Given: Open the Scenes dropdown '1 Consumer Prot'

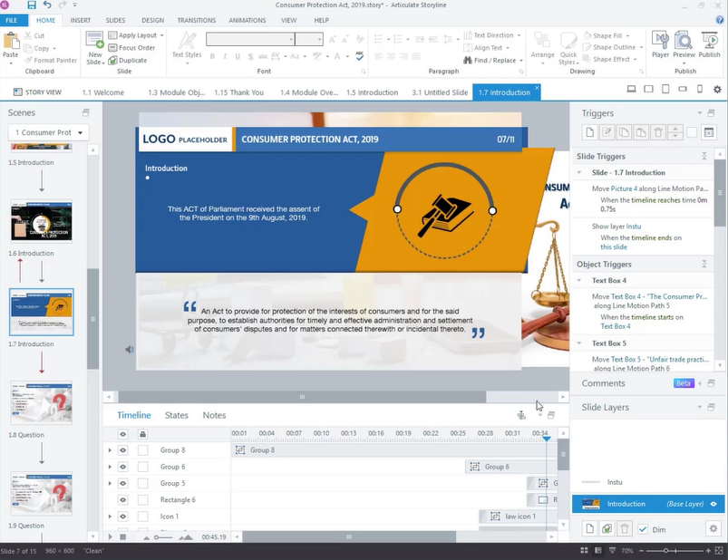Looking at the screenshot, I should point(48,132).
